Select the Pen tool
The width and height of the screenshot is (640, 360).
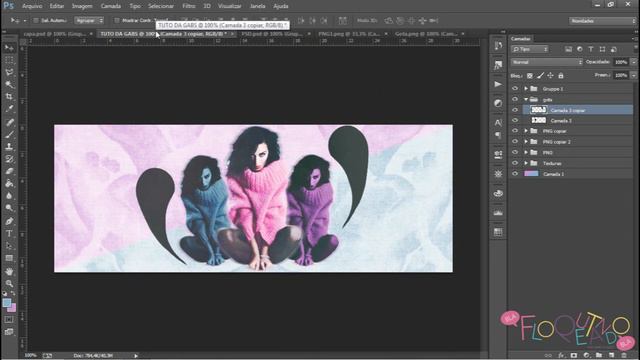[x=9, y=221]
